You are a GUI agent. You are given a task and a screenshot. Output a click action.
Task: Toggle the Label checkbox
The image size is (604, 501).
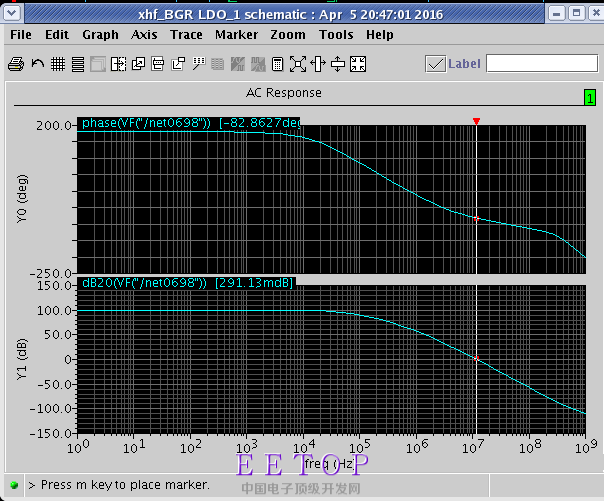pos(435,64)
